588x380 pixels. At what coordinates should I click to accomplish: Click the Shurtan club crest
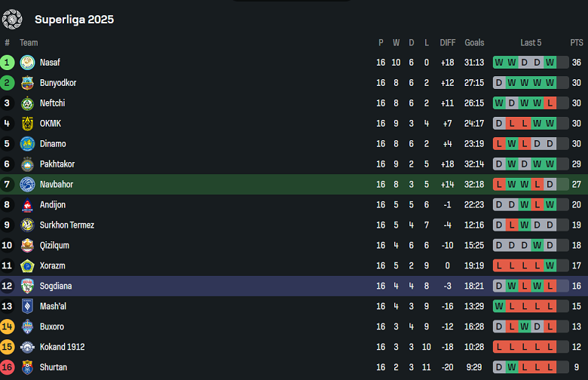(27, 368)
